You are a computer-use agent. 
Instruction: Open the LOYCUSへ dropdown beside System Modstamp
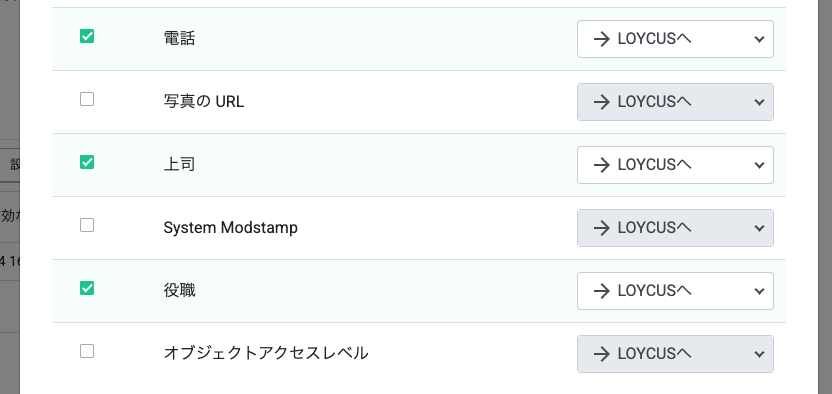click(675, 228)
